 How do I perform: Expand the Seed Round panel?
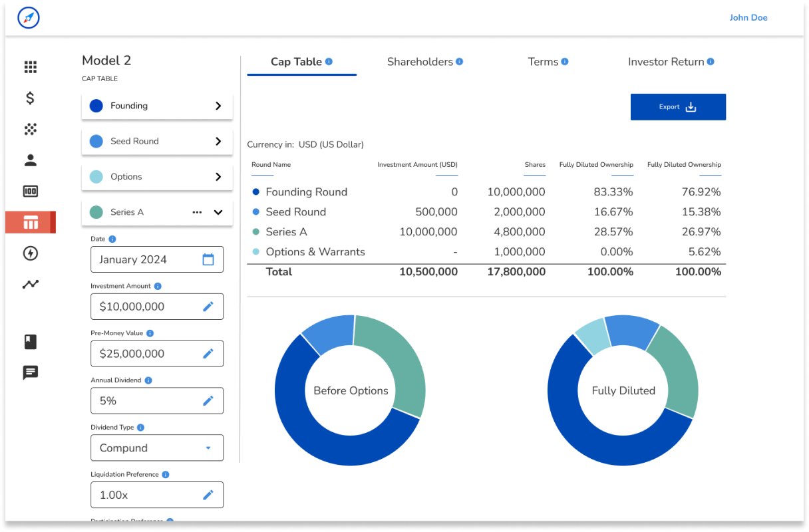(x=218, y=141)
